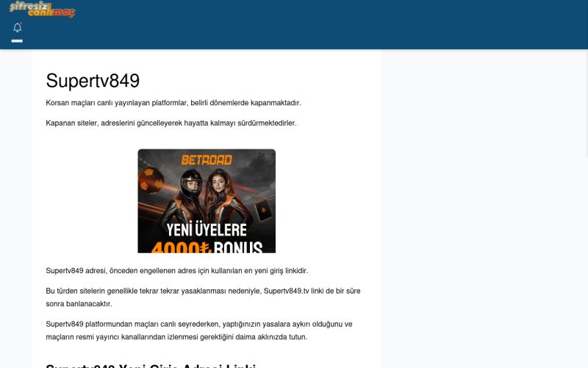Open the Betroad bonus banner ad
The height and width of the screenshot is (368, 588).
coord(207,201)
